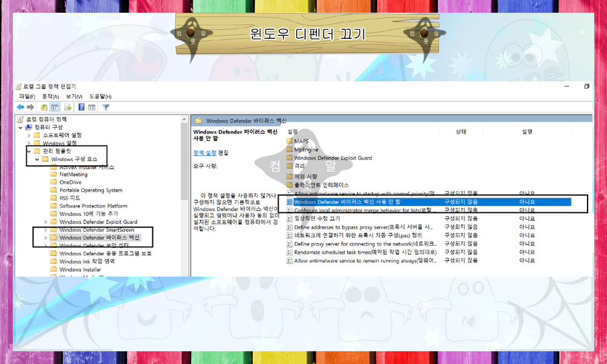
Task: Click the tree pane vertical scrollbar thumb
Action: tap(184, 161)
